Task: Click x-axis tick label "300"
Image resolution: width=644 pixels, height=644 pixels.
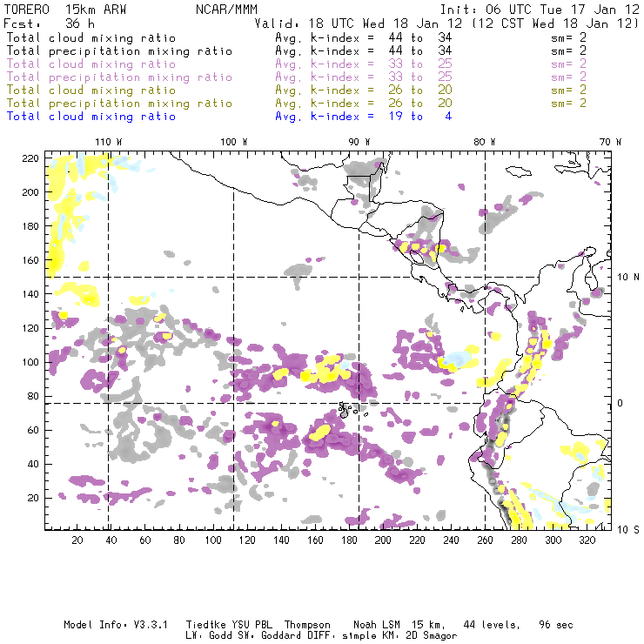Action: pyautogui.click(x=553, y=540)
